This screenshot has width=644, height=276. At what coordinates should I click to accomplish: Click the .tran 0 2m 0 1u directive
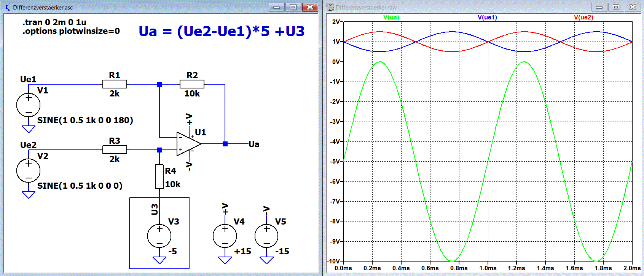(54, 22)
